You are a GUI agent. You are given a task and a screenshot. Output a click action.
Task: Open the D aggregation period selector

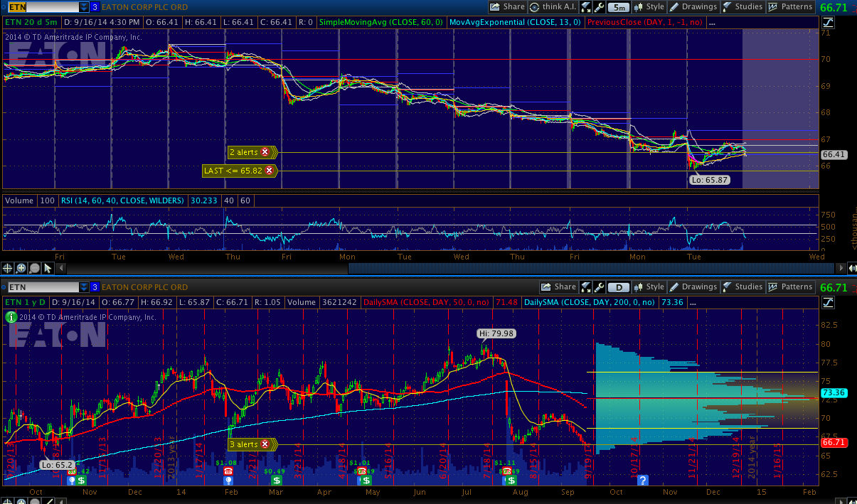(619, 287)
